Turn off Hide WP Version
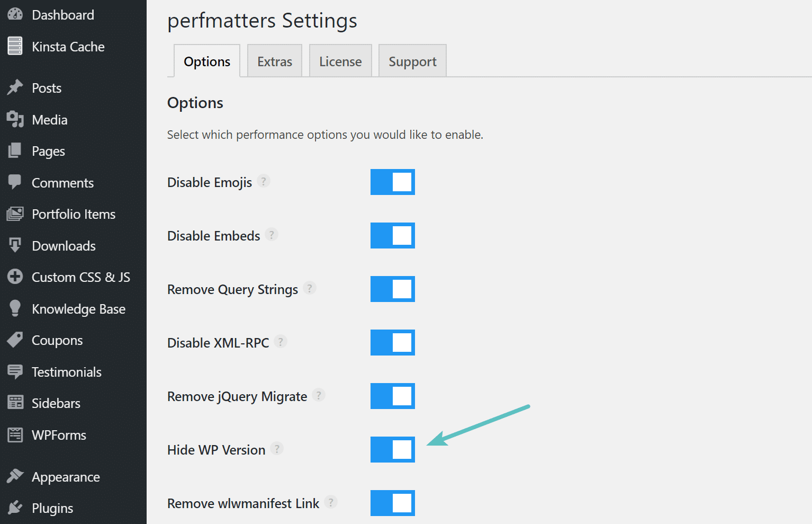The image size is (812, 524). pyautogui.click(x=392, y=449)
